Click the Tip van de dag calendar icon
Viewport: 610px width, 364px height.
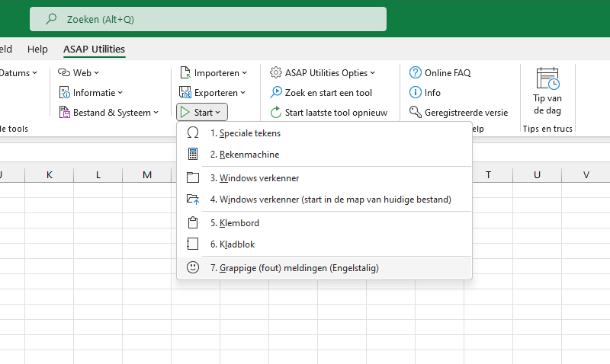(547, 78)
